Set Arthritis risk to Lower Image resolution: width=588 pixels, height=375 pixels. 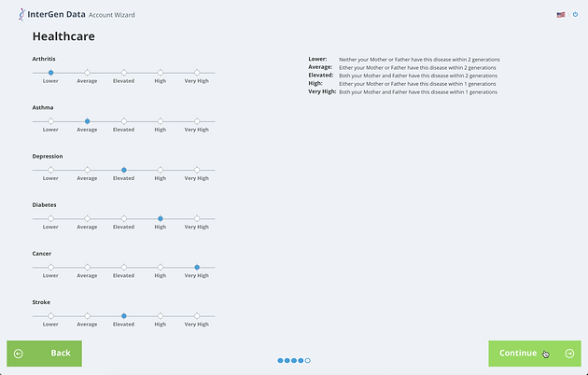coord(50,73)
